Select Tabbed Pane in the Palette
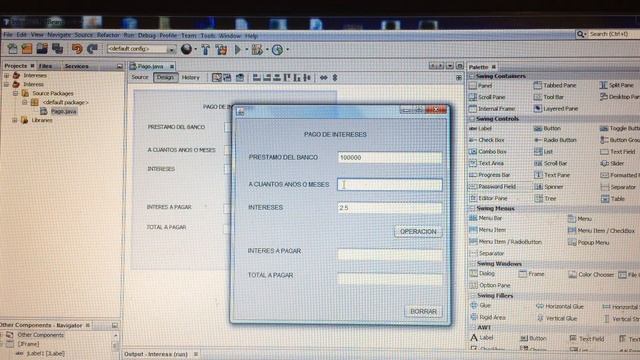 (555, 85)
